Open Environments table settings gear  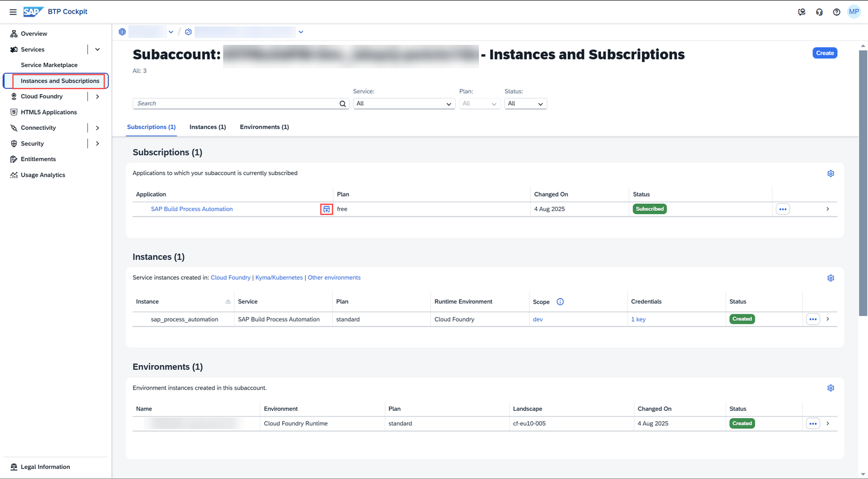click(831, 388)
